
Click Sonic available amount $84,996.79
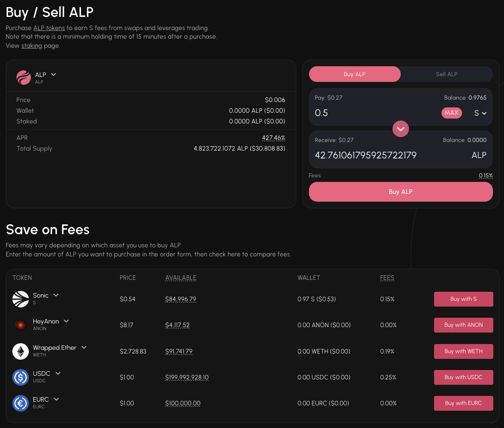coord(181,299)
